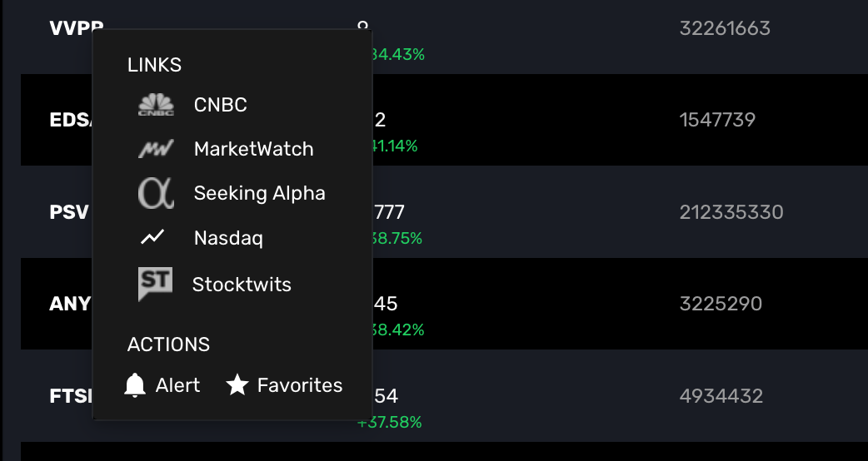Select the ANY ticker symbol

[70, 304]
